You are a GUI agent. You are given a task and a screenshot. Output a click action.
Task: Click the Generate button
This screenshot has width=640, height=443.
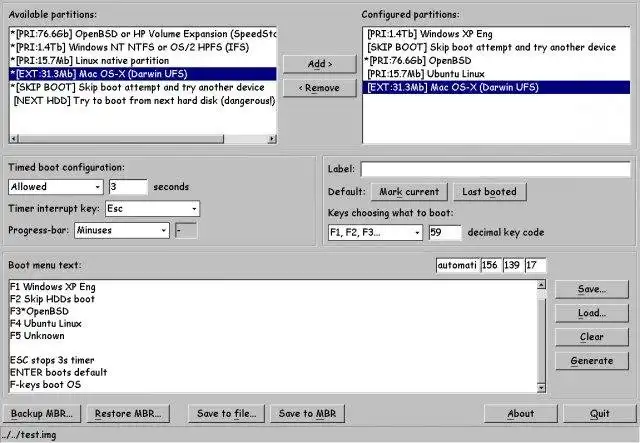[x=592, y=361]
